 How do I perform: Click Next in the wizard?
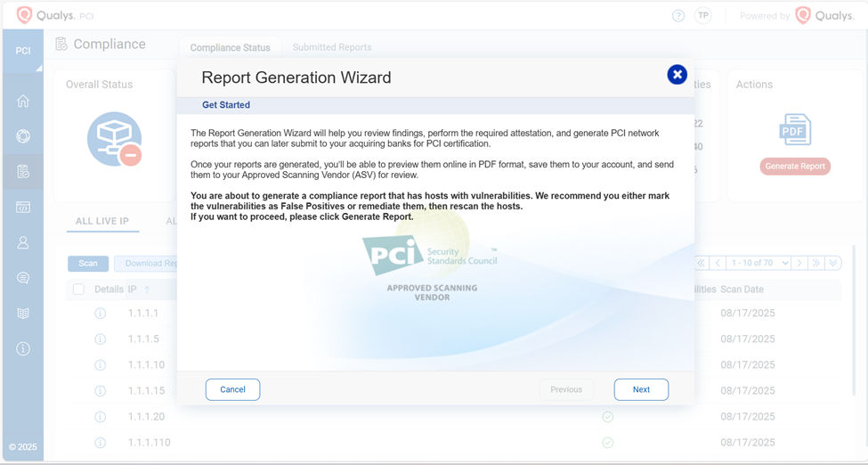click(641, 389)
